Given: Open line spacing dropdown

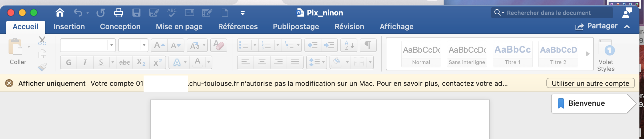Looking at the screenshot, I should click(x=317, y=62).
